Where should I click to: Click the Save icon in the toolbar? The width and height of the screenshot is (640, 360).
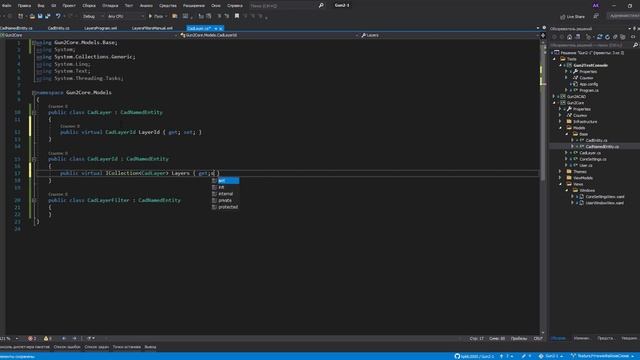[x=40, y=16]
